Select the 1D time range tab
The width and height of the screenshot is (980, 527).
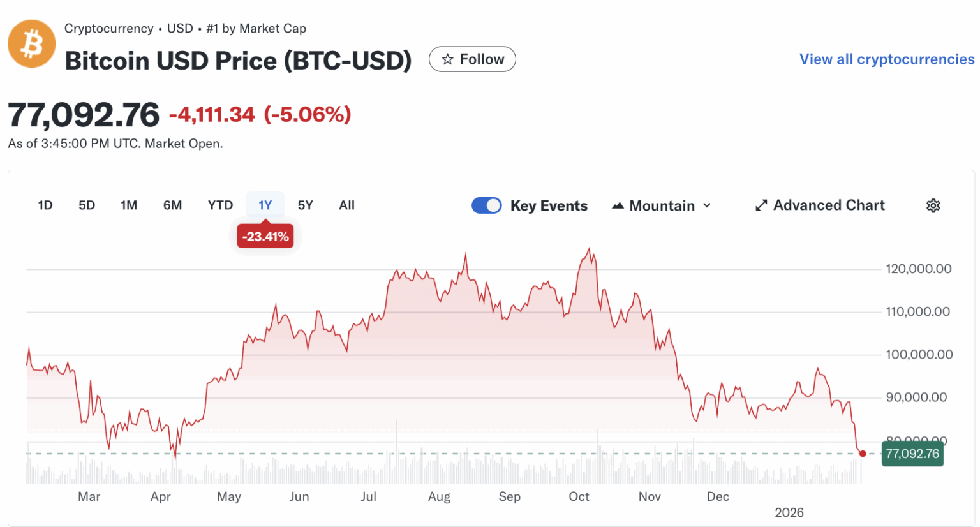coord(45,205)
